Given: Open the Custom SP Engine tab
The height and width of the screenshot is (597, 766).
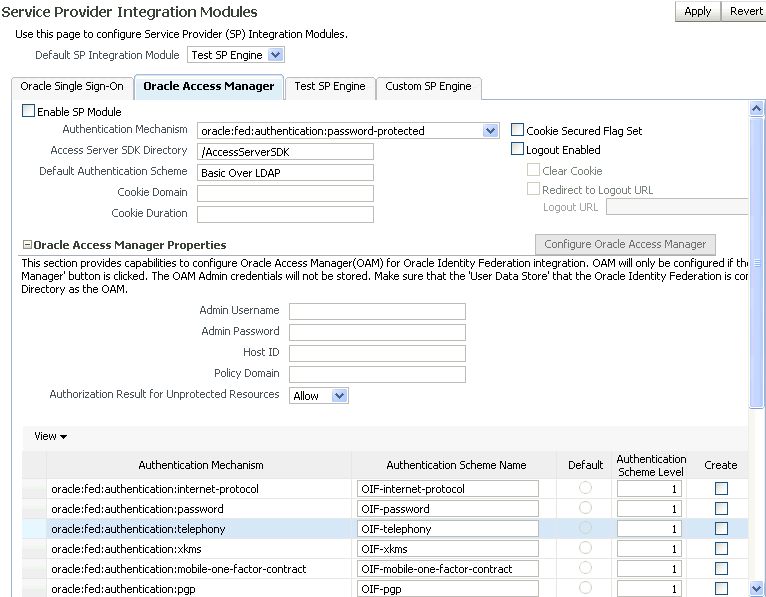Looking at the screenshot, I should [x=428, y=87].
